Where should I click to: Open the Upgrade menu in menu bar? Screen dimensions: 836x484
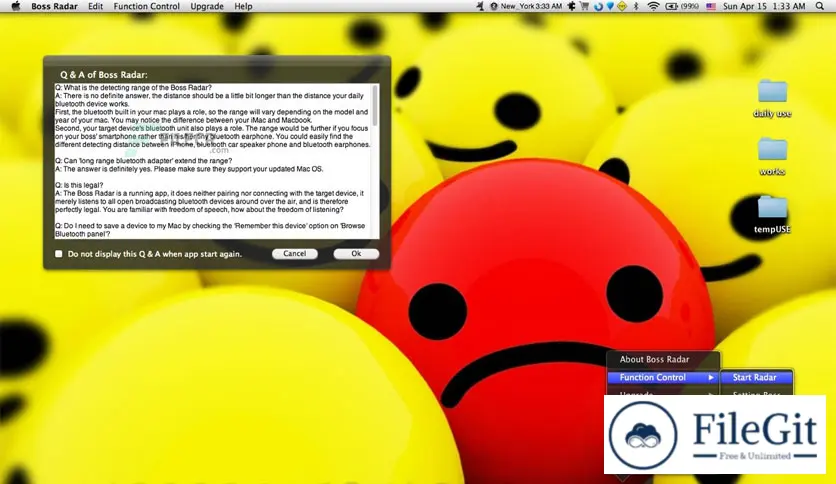[207, 6]
